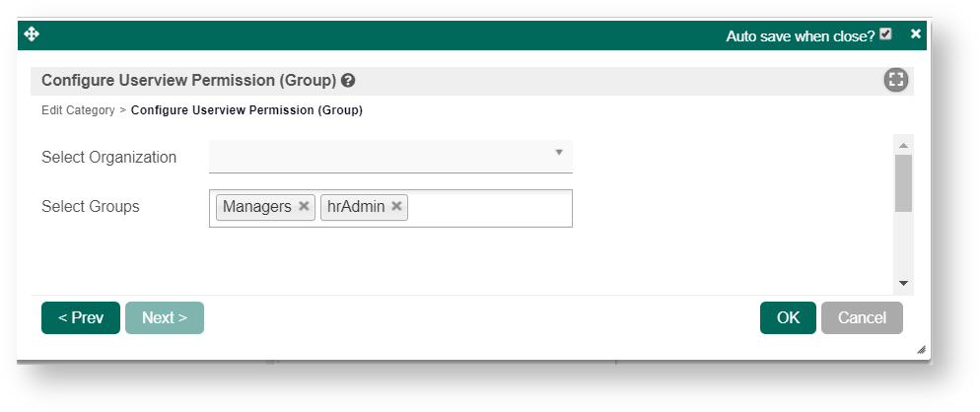Screen dimensions: 980x412
Task: Go back with the Prev button
Action: coord(81,317)
